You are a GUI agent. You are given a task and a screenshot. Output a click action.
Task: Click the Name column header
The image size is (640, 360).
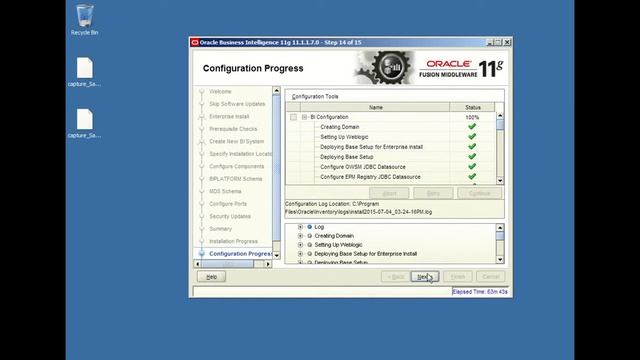pos(376,107)
